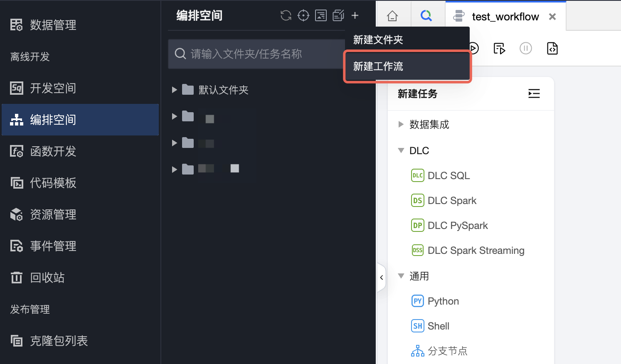Image resolution: width=621 pixels, height=364 pixels.
Task: Focus the 请输入文件夹/任务名称 search field
Action: (x=256, y=54)
